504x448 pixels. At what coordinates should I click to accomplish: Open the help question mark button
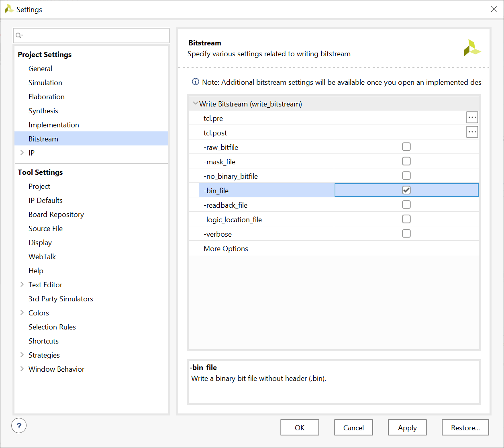19,425
